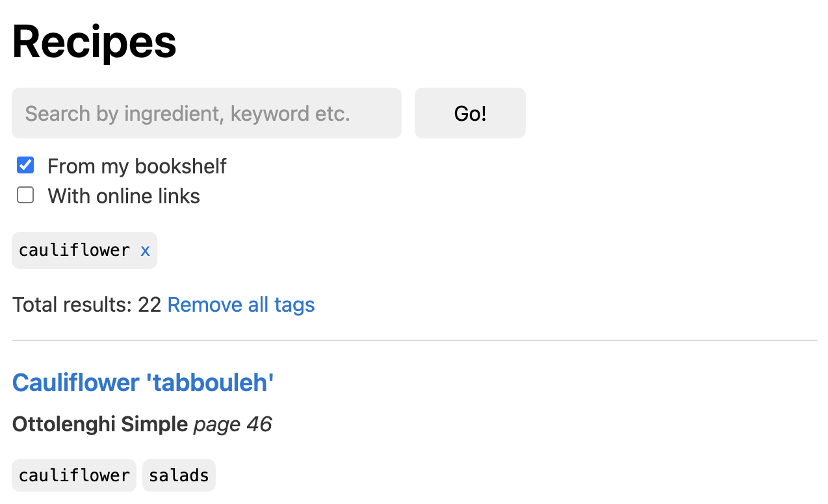Disable the 'From my bookshelf' checkbox
Viewport: 828px width, 504px height.
point(25,165)
